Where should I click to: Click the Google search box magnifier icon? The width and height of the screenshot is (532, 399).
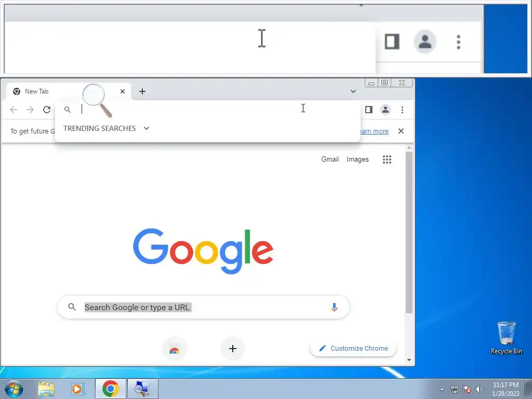(x=72, y=307)
